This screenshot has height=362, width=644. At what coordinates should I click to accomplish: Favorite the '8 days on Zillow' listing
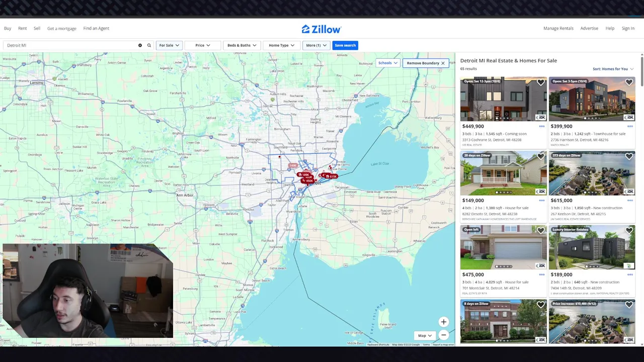540,305
